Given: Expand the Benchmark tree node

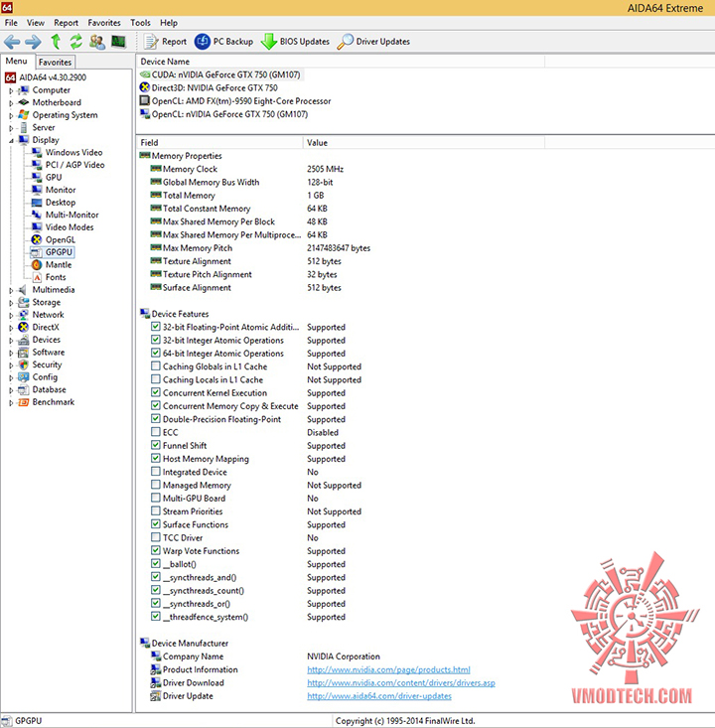Looking at the screenshot, I should (x=11, y=403).
